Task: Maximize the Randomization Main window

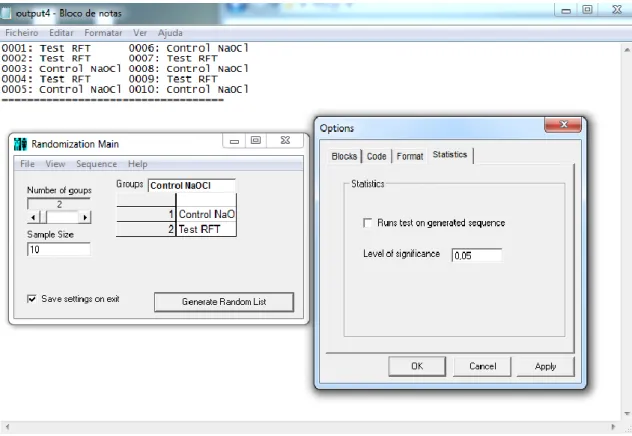Action: click(x=256, y=141)
